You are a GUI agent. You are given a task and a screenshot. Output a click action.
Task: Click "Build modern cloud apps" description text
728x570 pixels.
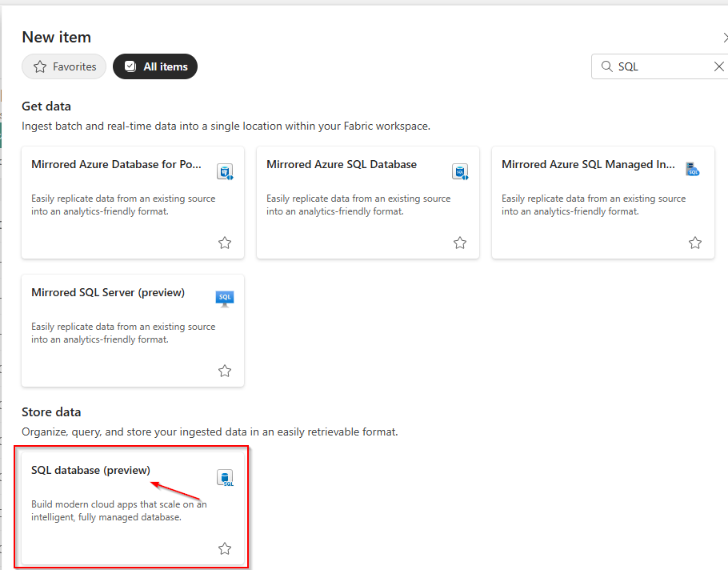(x=119, y=511)
